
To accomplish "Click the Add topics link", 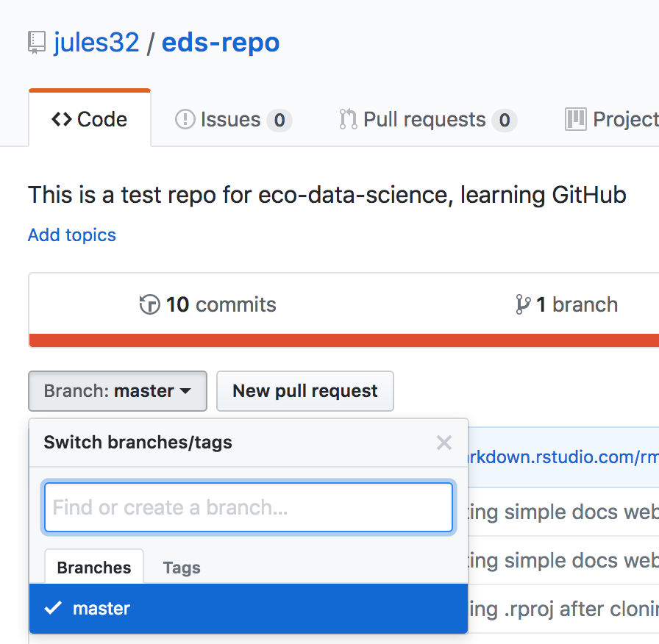I will coord(72,235).
